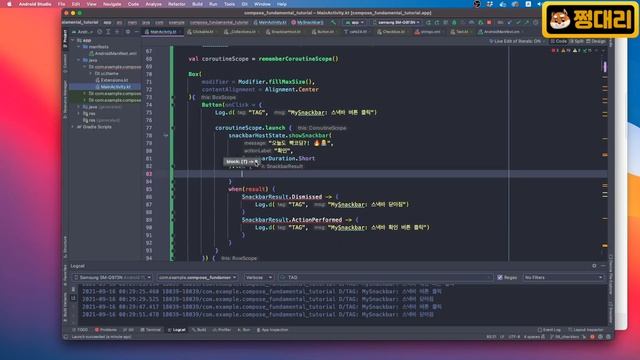Open the Structure vertical side tab

pos(65,247)
